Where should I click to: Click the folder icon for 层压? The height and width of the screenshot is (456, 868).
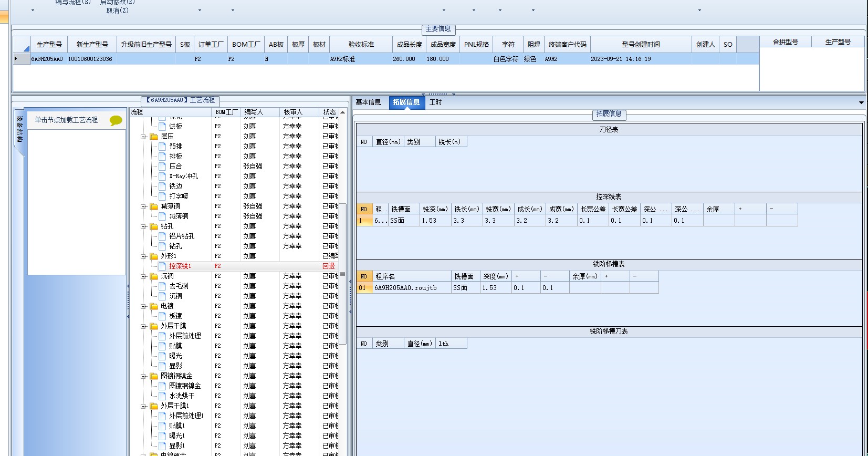pyautogui.click(x=154, y=137)
